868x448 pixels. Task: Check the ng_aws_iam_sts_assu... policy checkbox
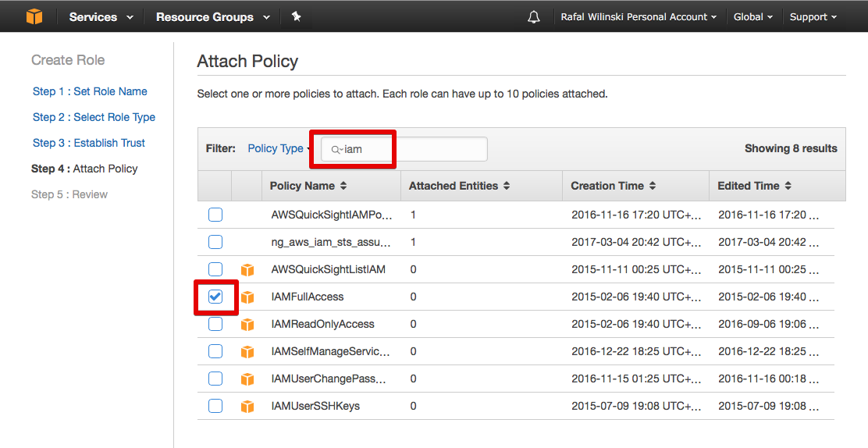point(215,242)
